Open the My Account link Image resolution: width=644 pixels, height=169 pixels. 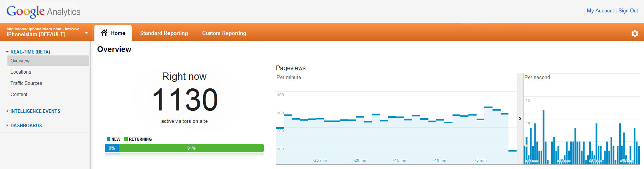[x=600, y=11]
